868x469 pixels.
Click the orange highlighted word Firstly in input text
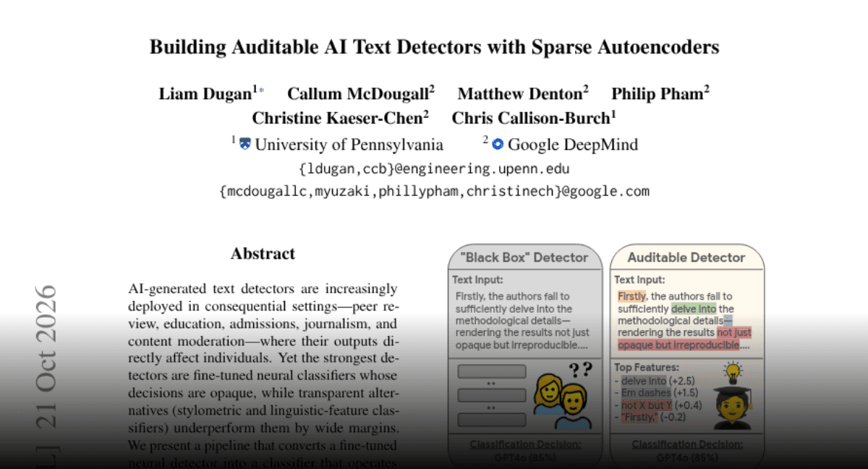coord(633,296)
